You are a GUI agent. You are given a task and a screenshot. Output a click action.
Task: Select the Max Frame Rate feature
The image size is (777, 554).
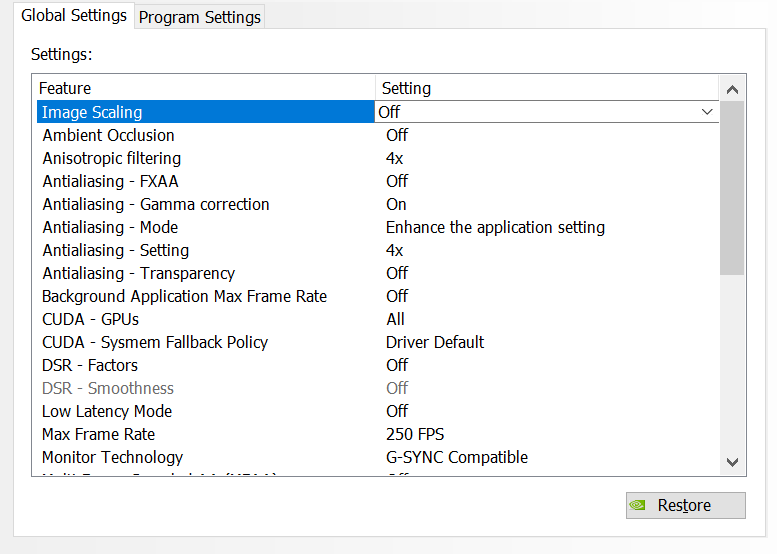tap(98, 434)
